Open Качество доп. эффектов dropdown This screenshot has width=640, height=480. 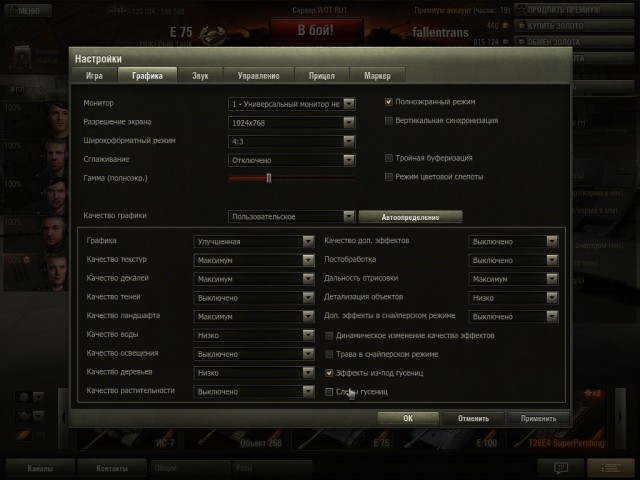point(513,242)
